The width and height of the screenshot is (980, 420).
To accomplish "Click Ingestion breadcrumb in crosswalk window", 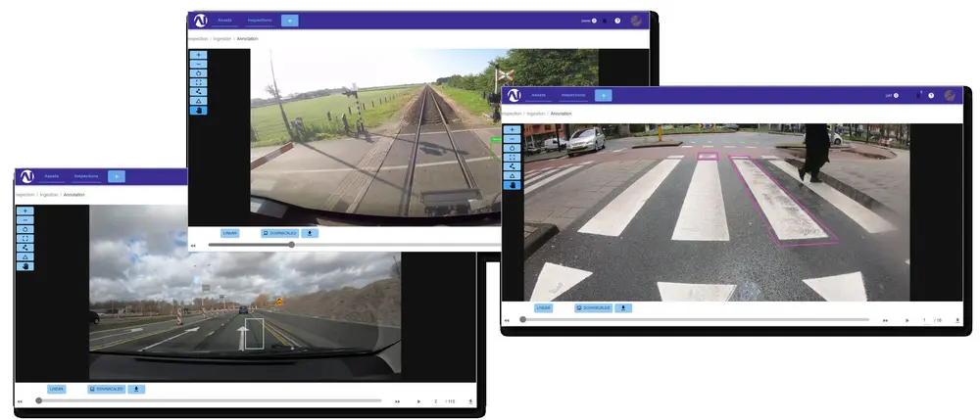I will click(536, 114).
